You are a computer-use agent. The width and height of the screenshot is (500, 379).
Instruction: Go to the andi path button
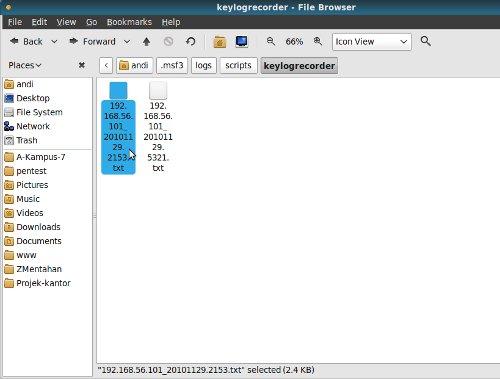click(x=134, y=65)
